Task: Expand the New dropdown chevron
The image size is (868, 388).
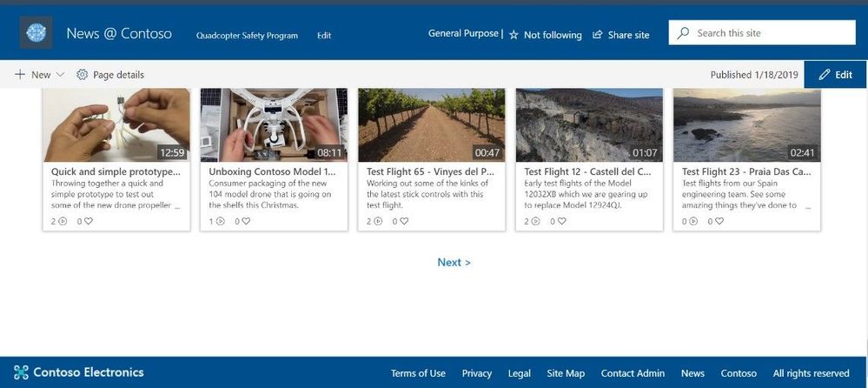Action: (60, 75)
